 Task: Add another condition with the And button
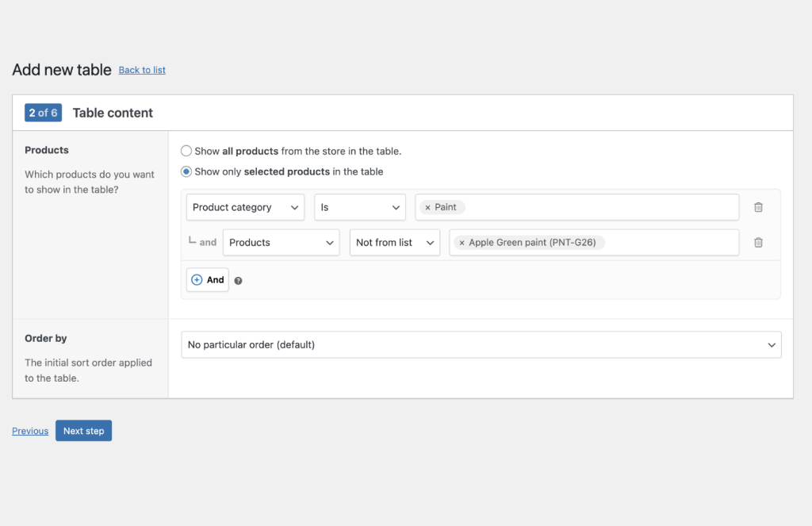pyautogui.click(x=207, y=279)
